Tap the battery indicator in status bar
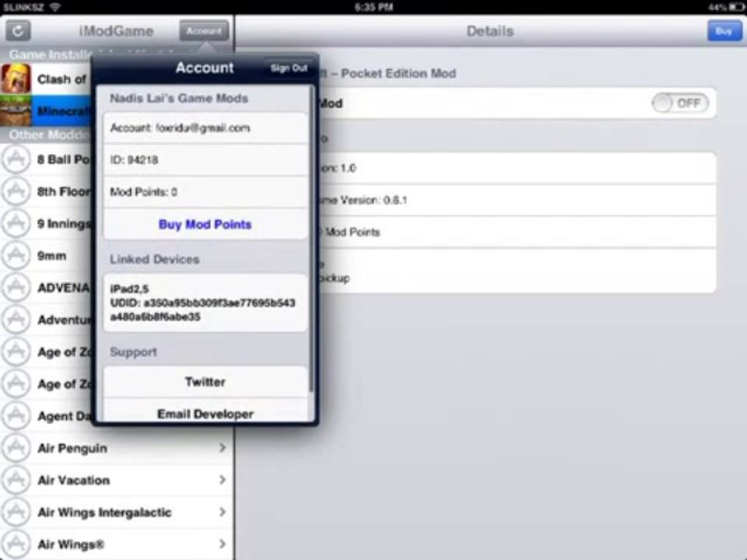 [x=737, y=7]
